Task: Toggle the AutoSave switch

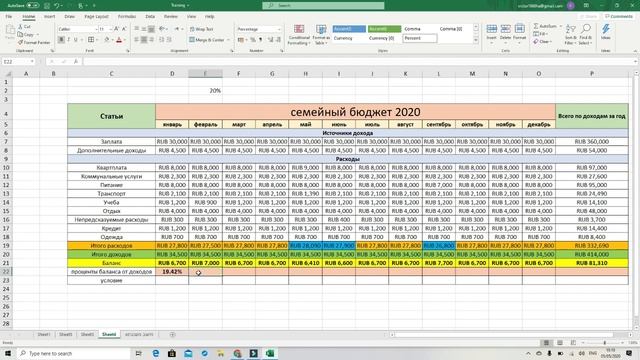Action: click(x=32, y=5)
